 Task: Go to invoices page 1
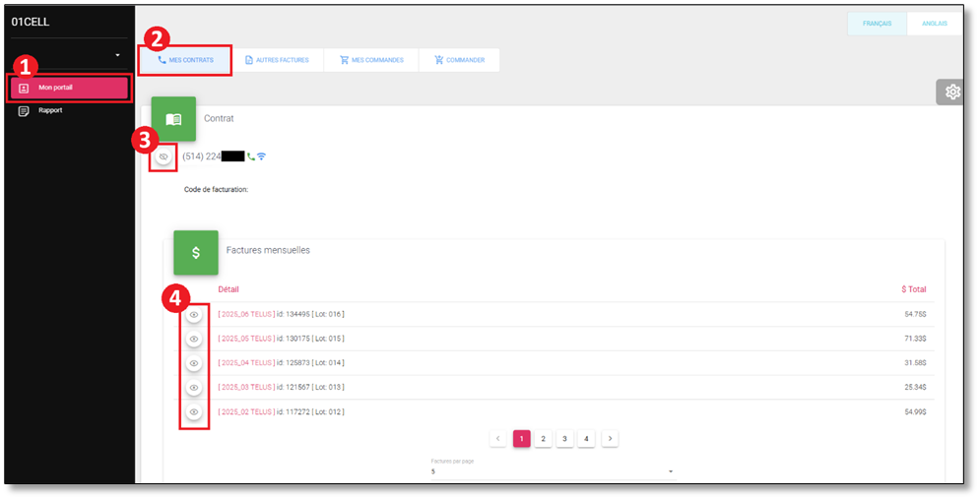(x=522, y=439)
